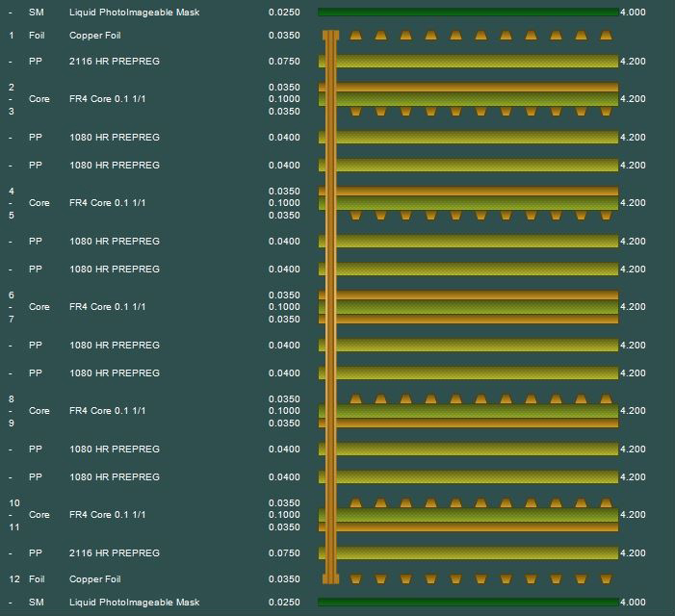Select layer number 1 in the layer column
The height and width of the screenshot is (616, 675).
click(12, 36)
